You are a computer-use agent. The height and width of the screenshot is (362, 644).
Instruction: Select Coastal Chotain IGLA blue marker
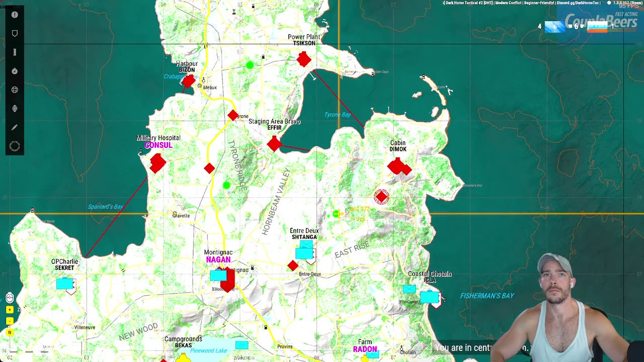429,297
